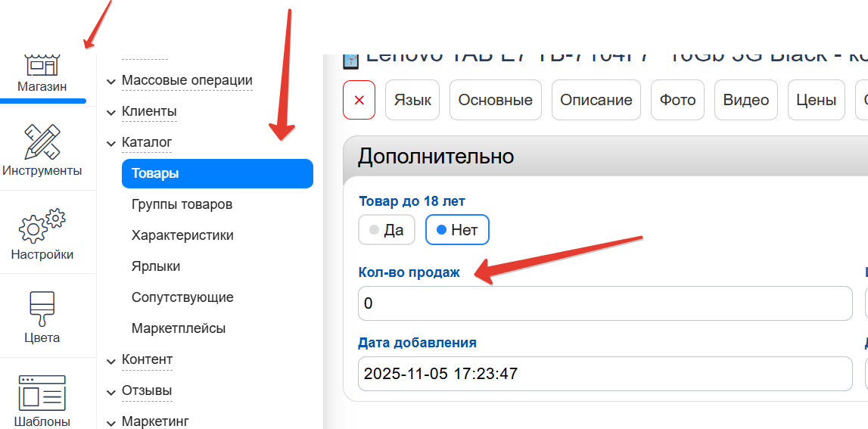Switch to the Основные tab
The width and height of the screenshot is (868, 429).
[495, 100]
